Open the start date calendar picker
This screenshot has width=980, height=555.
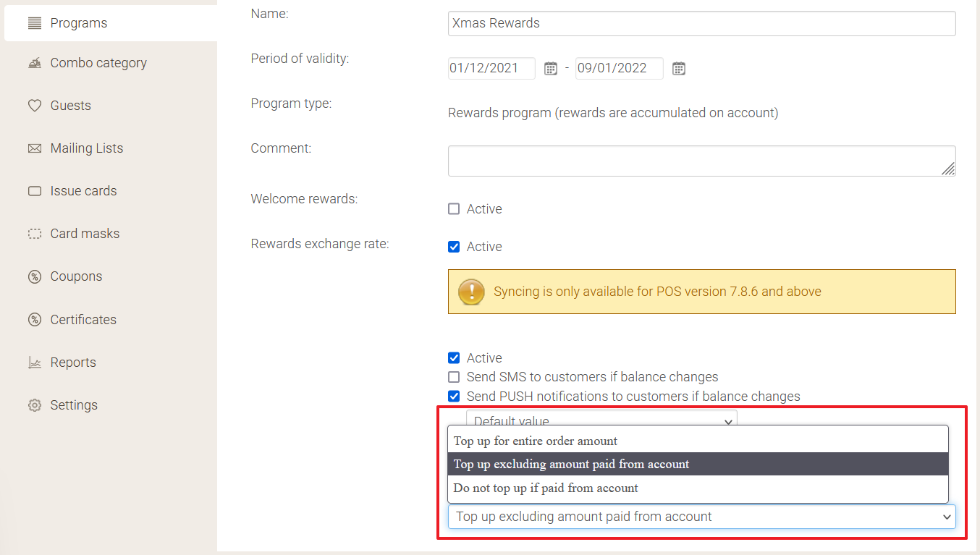tap(551, 69)
